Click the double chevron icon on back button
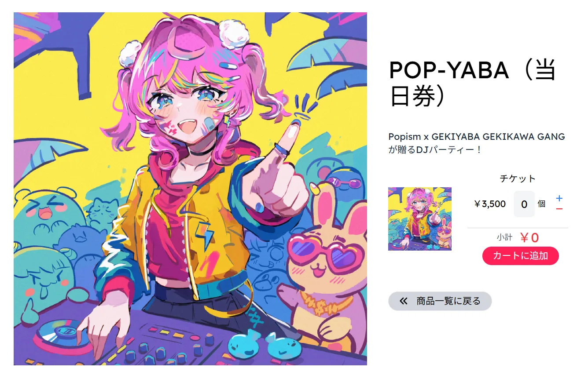This screenshot has height=375, width=588. coord(403,301)
